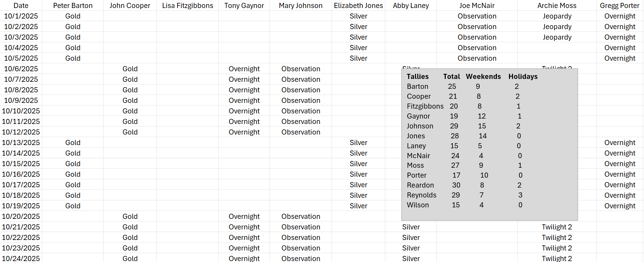This screenshot has height=262, width=644.
Task: Select the Date column header cell
Action: [21, 5]
